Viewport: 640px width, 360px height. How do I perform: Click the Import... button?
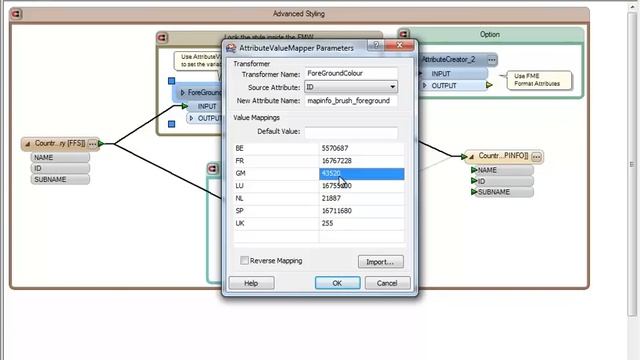click(380, 262)
